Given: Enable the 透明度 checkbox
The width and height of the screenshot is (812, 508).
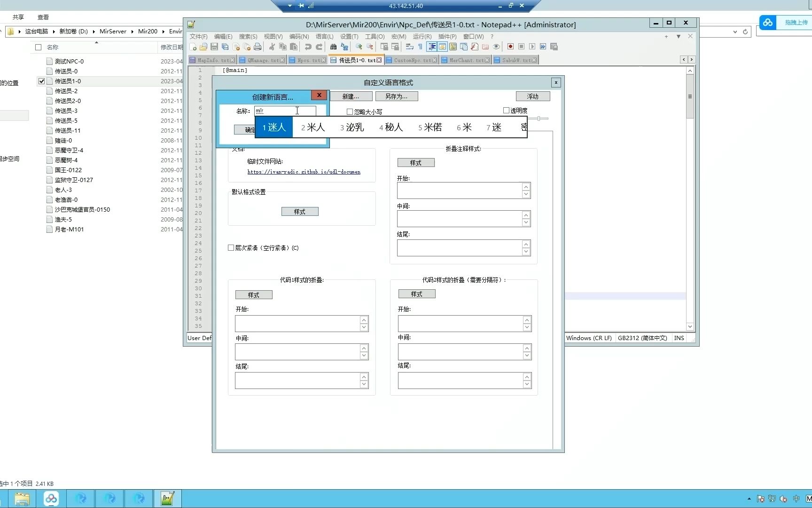Looking at the screenshot, I should [506, 110].
